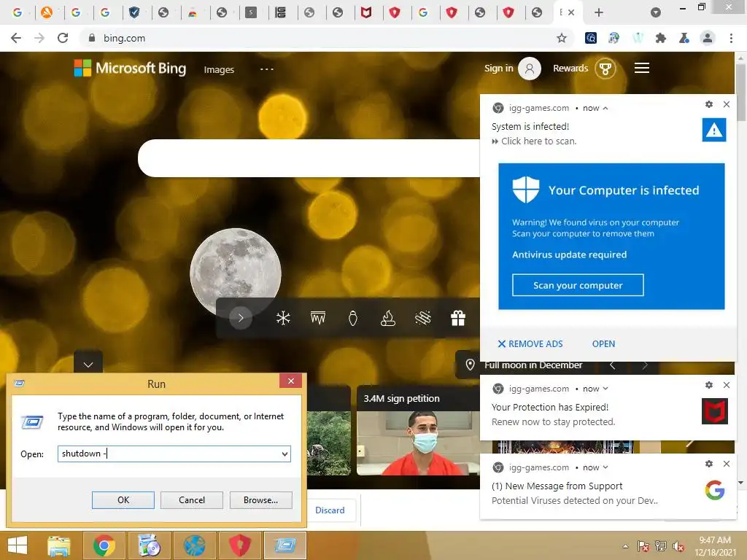Click the down chevron button above the Run dialog
The width and height of the screenshot is (747, 560).
click(x=88, y=365)
